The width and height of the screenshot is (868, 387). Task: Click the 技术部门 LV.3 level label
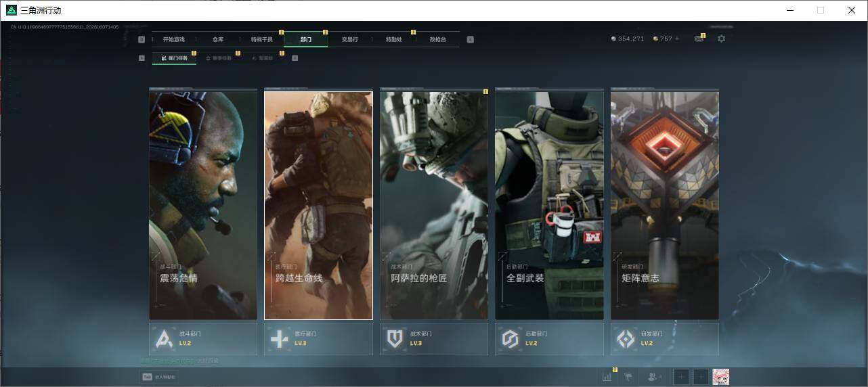(416, 344)
